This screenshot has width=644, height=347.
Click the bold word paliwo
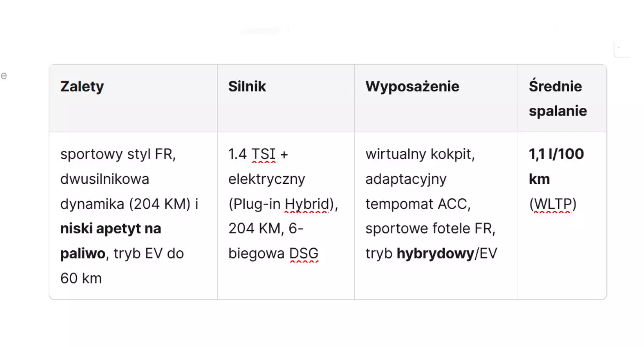tap(83, 254)
